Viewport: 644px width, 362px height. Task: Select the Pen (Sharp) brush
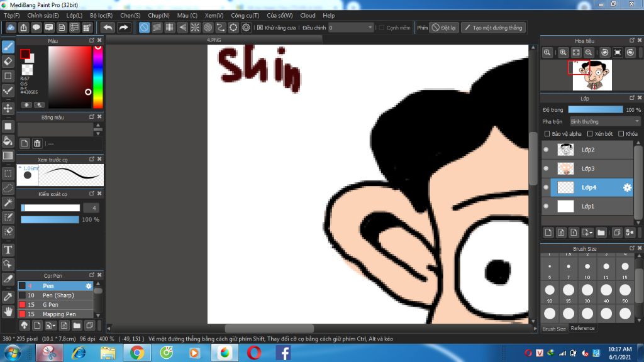55,295
